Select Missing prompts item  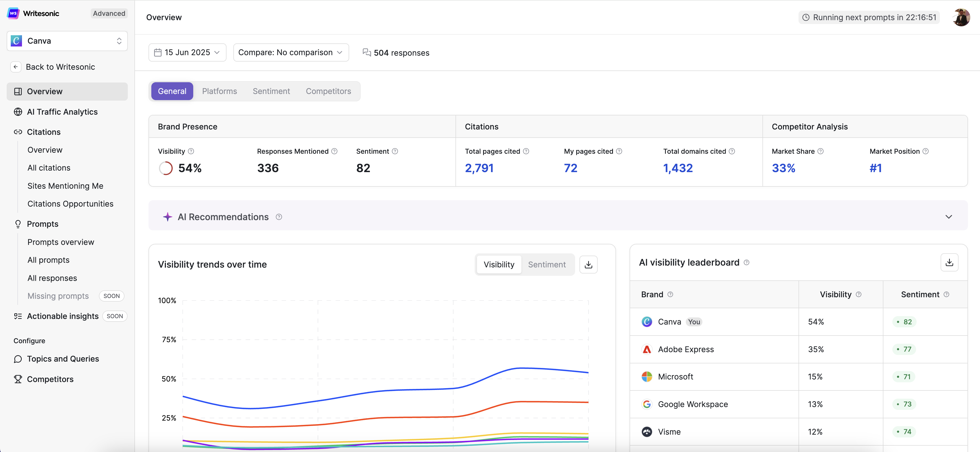[x=58, y=296]
